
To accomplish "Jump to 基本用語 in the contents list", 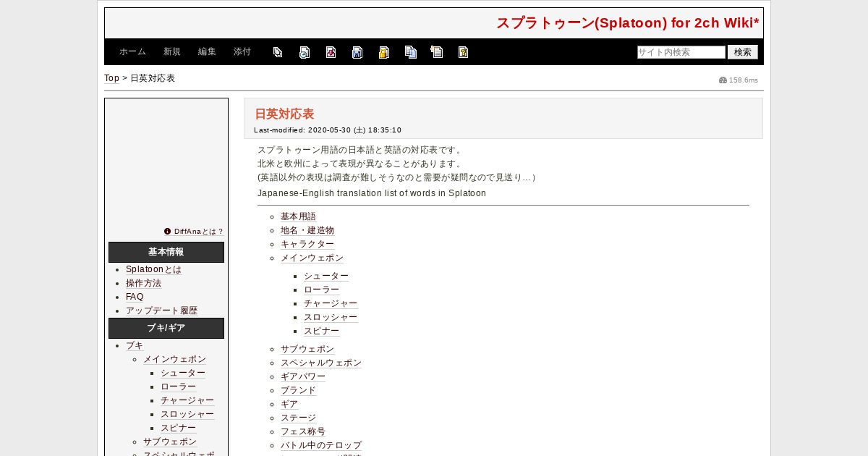I will [298, 217].
